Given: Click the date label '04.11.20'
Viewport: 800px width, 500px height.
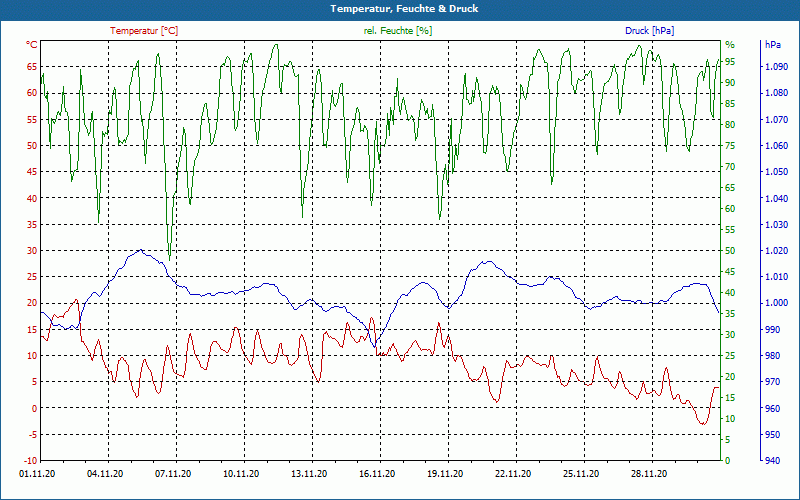Looking at the screenshot, I should point(105,474).
